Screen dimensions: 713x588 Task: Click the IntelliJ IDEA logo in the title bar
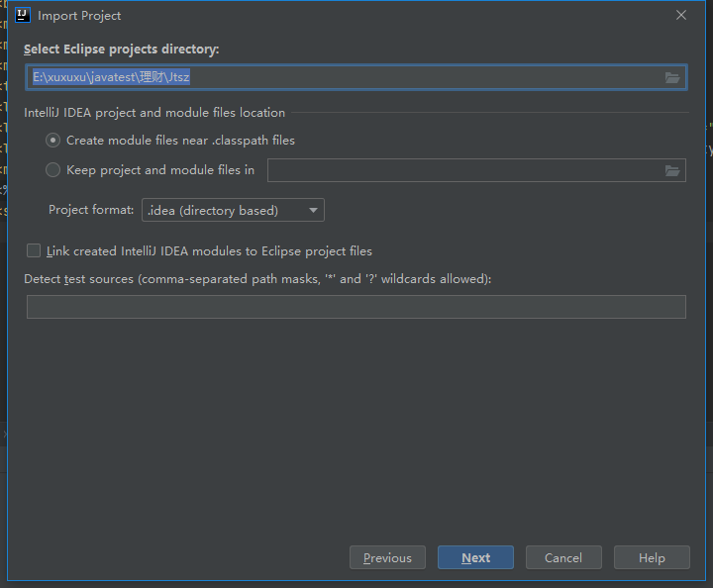(22, 15)
